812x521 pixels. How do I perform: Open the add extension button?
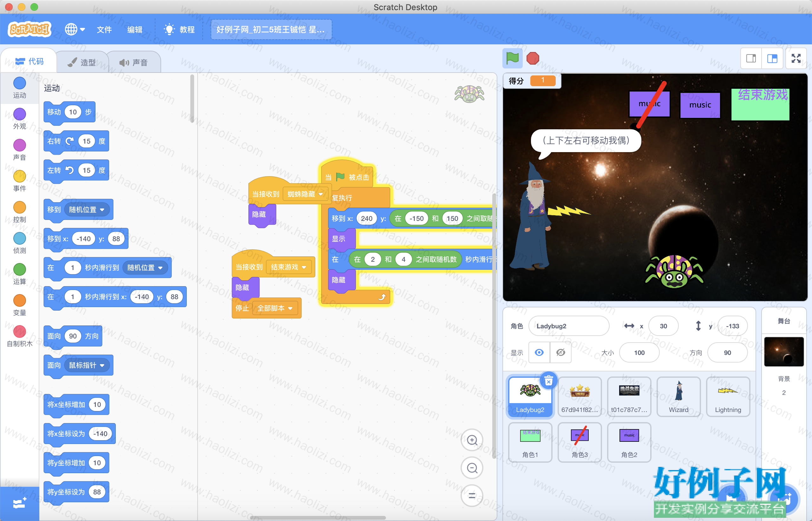pyautogui.click(x=19, y=504)
